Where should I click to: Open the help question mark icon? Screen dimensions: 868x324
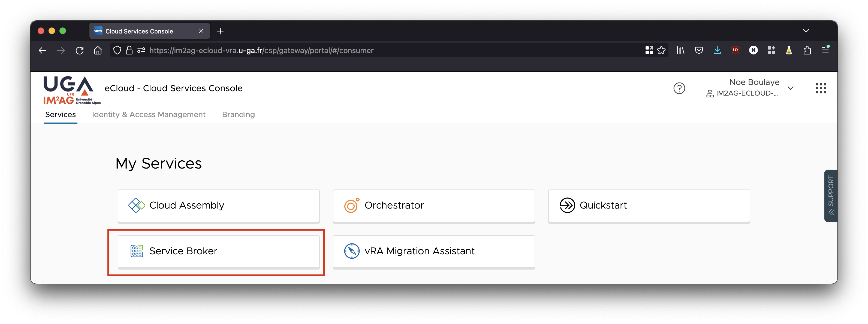pyautogui.click(x=679, y=88)
